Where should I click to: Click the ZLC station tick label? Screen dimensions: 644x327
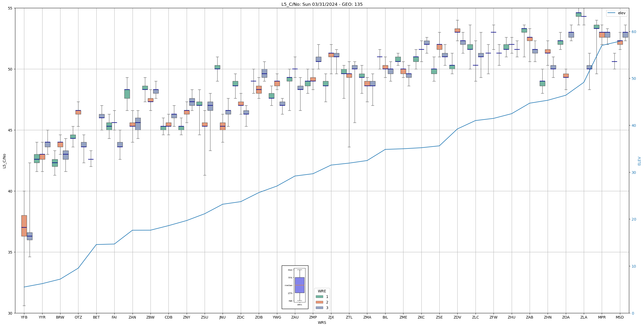[476, 317]
